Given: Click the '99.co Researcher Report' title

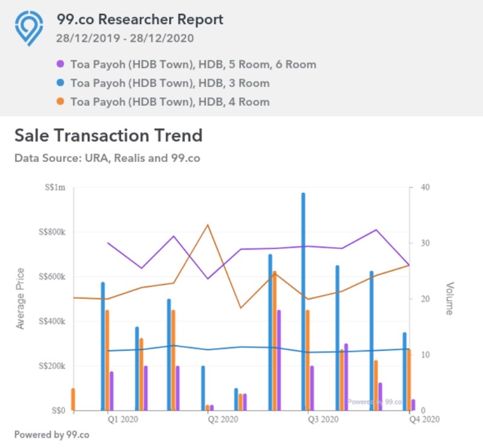Looking at the screenshot, I should click(140, 19).
